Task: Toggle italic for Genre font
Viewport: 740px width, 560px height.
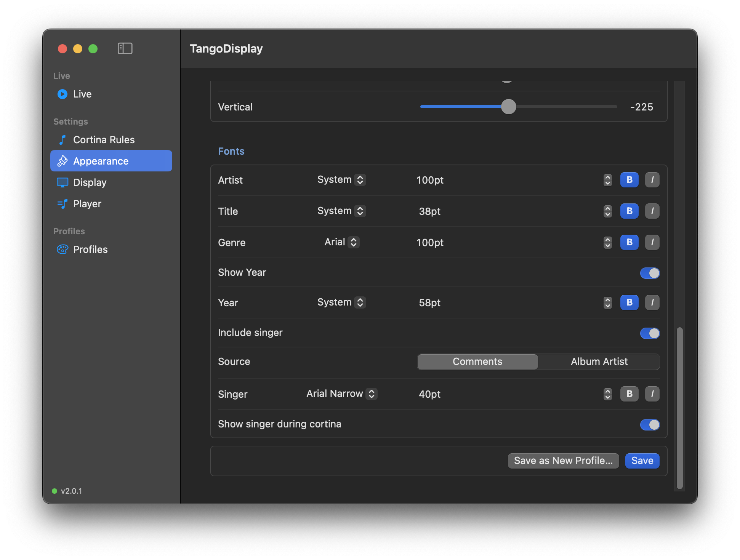Action: pyautogui.click(x=652, y=242)
